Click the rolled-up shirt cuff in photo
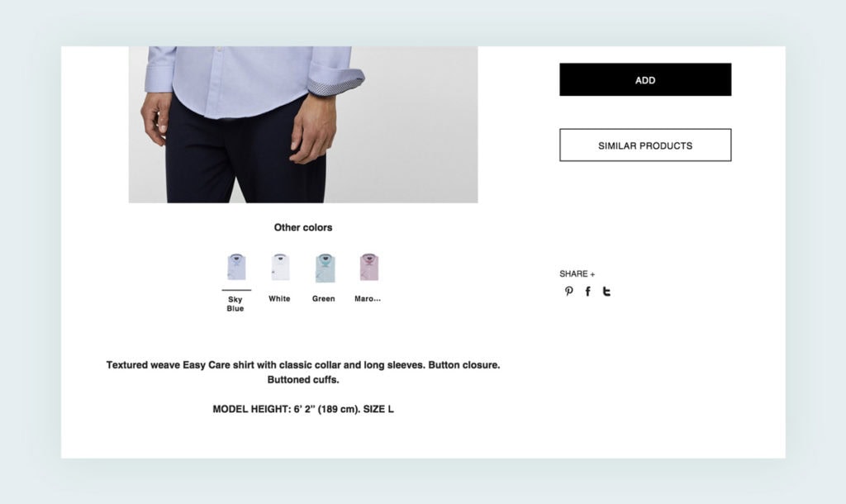Image resolution: width=846 pixels, height=504 pixels. click(335, 86)
